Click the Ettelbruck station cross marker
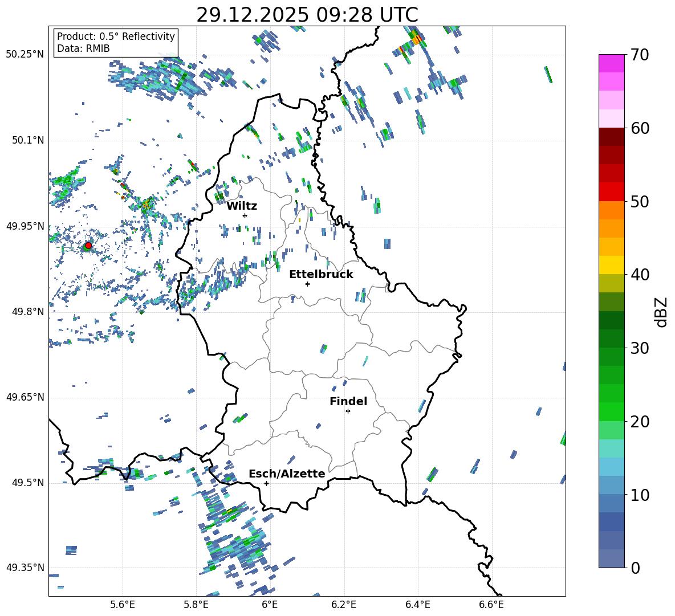The width and height of the screenshot is (675, 616). coord(307,284)
